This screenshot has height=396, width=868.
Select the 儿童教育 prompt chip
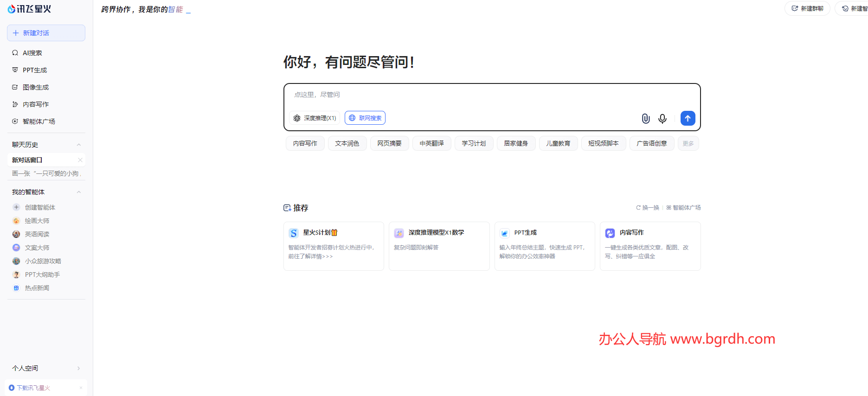559,143
